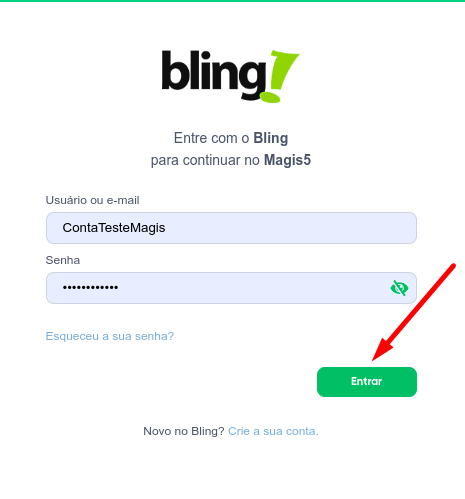Click the "Entre com o Bling" heading

click(x=231, y=138)
